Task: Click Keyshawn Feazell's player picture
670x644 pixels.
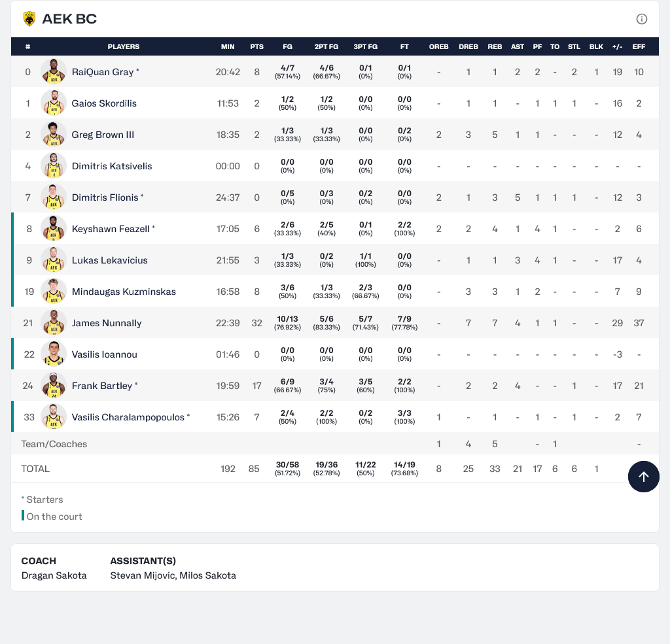Action: [x=54, y=229]
